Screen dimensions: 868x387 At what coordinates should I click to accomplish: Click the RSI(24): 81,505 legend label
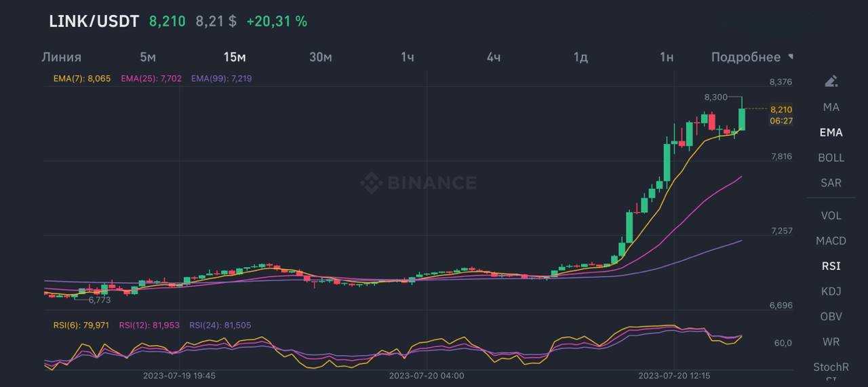point(220,325)
